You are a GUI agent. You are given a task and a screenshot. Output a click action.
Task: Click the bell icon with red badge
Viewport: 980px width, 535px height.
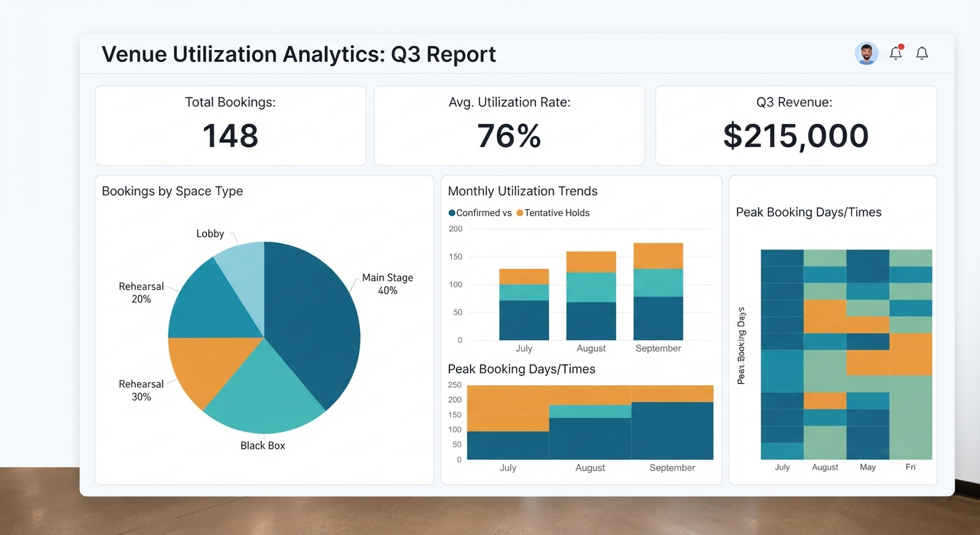(896, 53)
